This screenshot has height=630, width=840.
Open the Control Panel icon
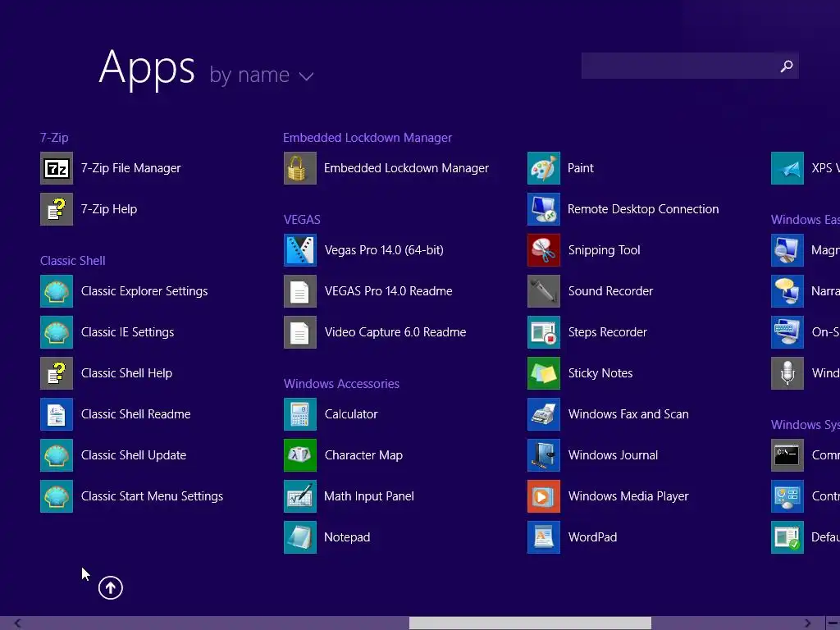787,496
